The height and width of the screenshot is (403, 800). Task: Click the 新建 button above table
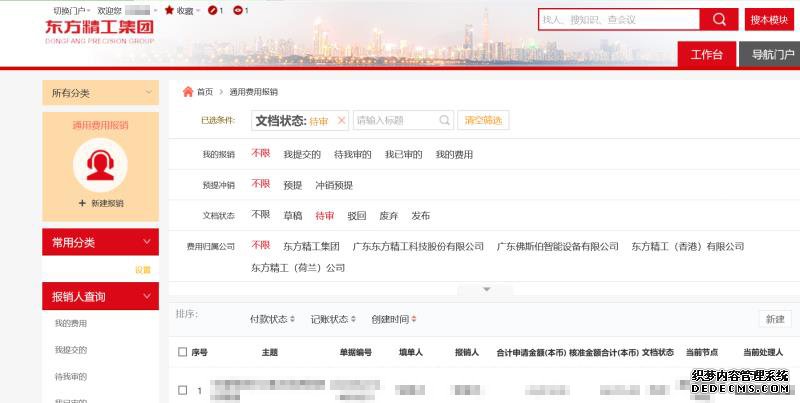(775, 319)
